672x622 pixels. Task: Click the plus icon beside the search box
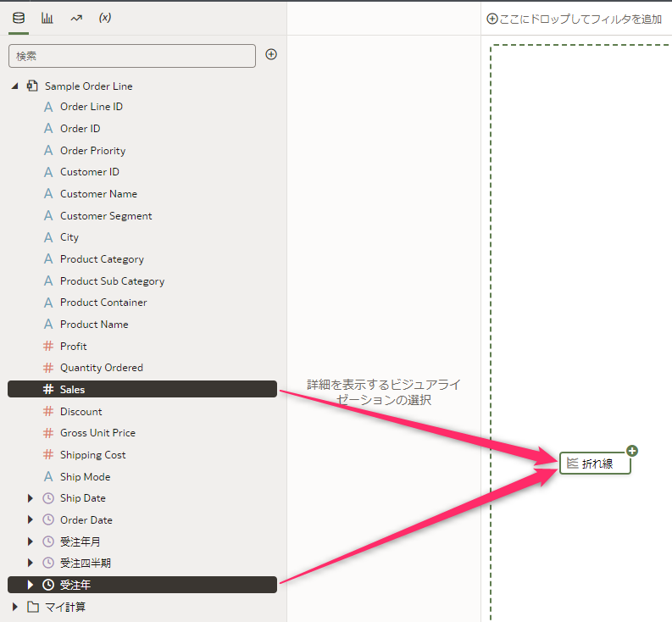pyautogui.click(x=271, y=54)
